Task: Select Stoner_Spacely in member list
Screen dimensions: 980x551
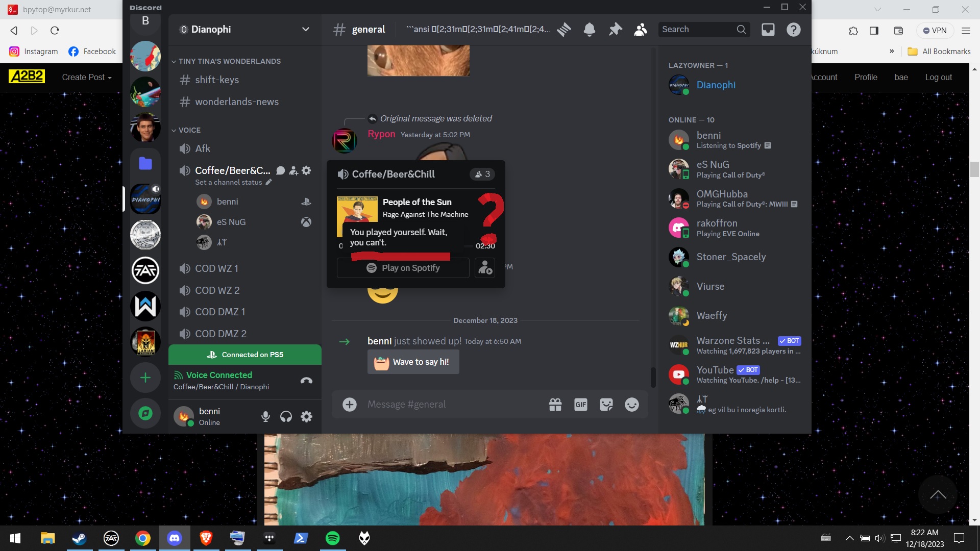Action: 734,257
